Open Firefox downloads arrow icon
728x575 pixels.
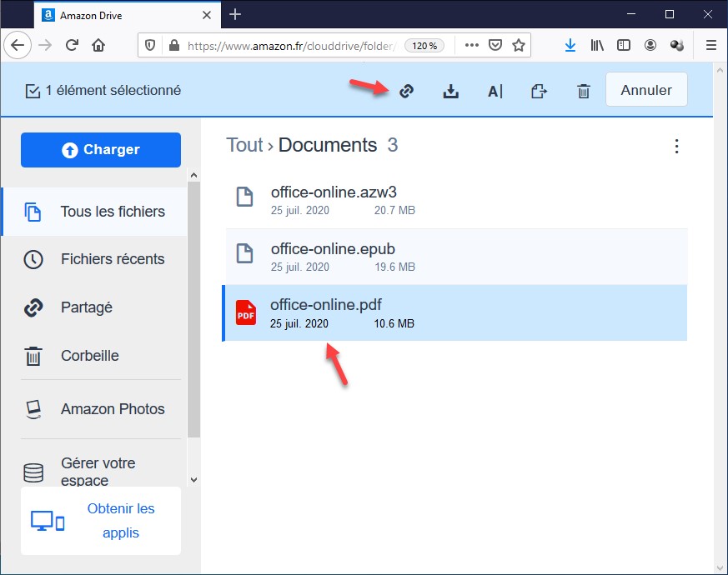(570, 46)
